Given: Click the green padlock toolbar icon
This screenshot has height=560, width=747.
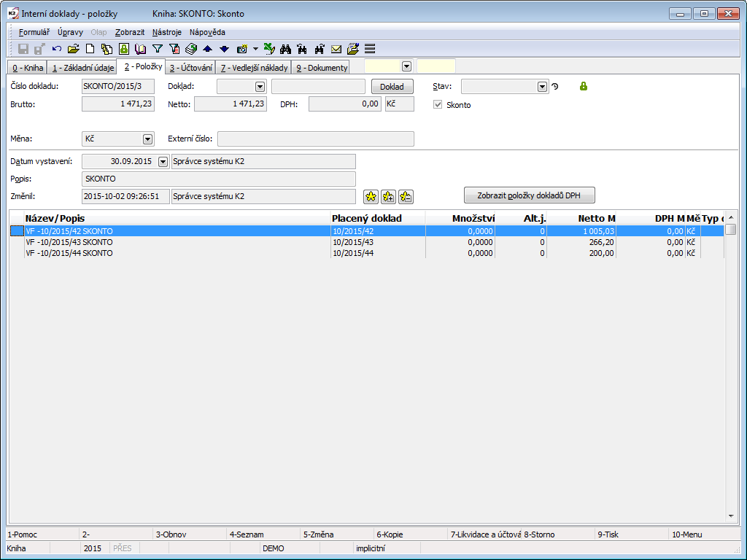Looking at the screenshot, I should tap(123, 49).
